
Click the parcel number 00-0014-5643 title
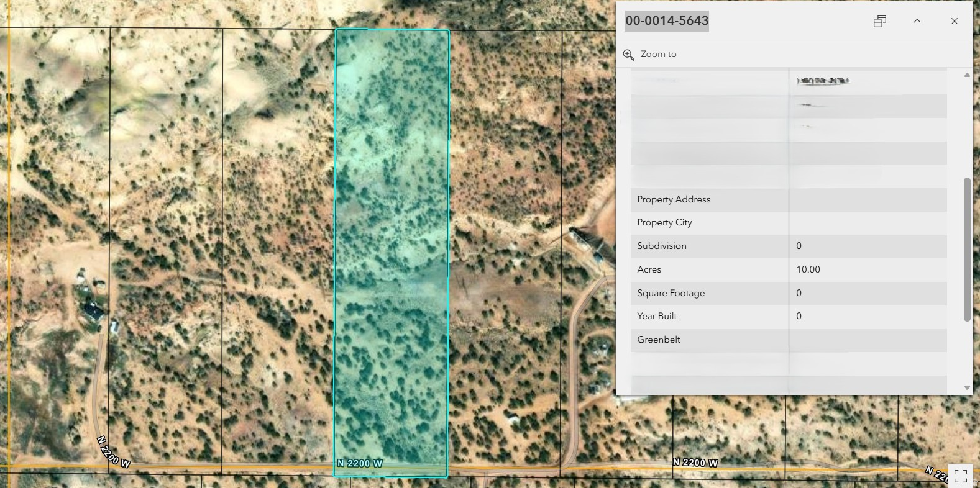(x=667, y=21)
